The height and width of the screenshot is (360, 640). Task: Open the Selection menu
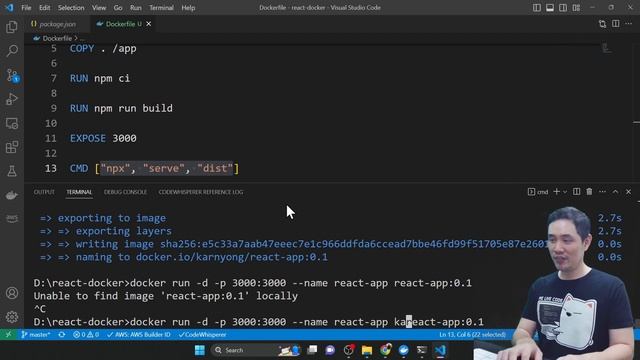click(71, 8)
